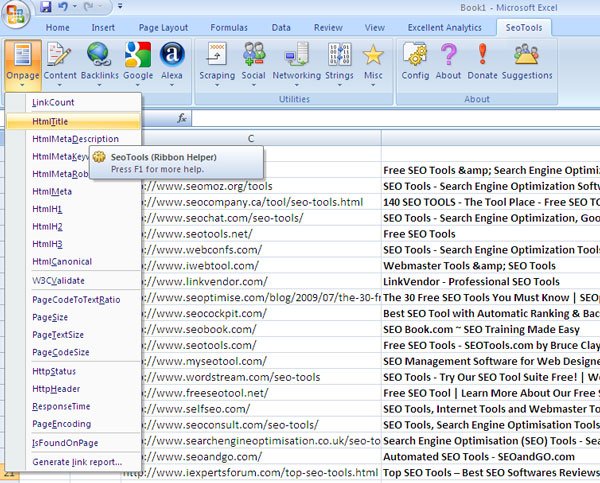Switch to the Data tab

281,28
